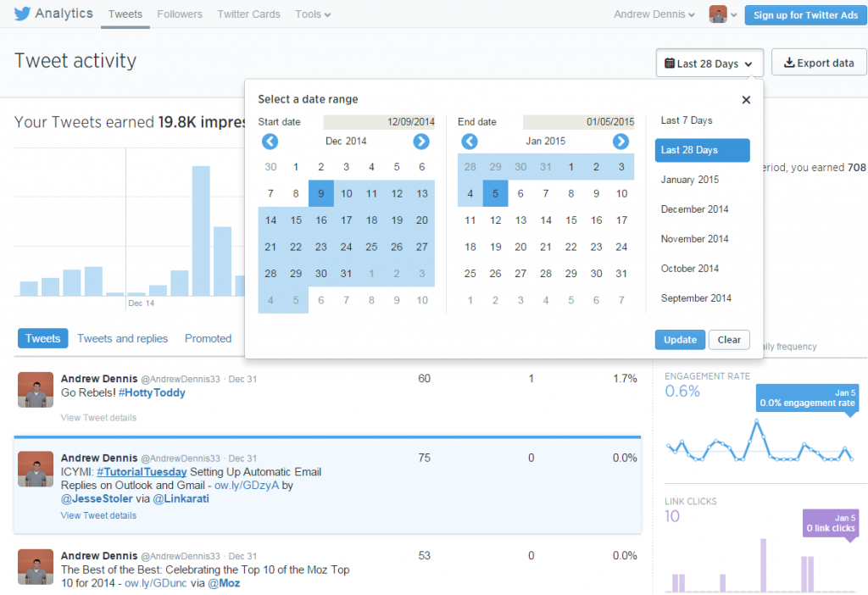
Task: Click the Start date input field
Action: pos(379,122)
